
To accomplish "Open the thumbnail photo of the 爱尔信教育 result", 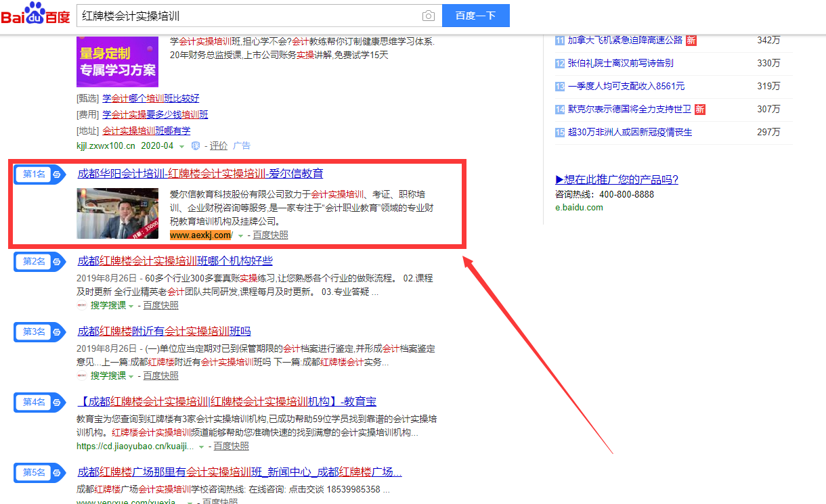I will [x=118, y=213].
